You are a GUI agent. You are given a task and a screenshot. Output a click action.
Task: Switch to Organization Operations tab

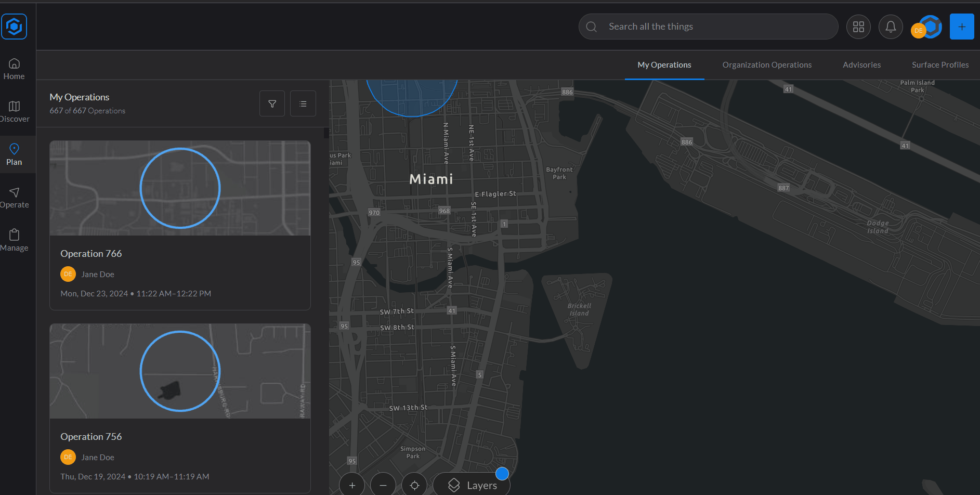tap(766, 65)
